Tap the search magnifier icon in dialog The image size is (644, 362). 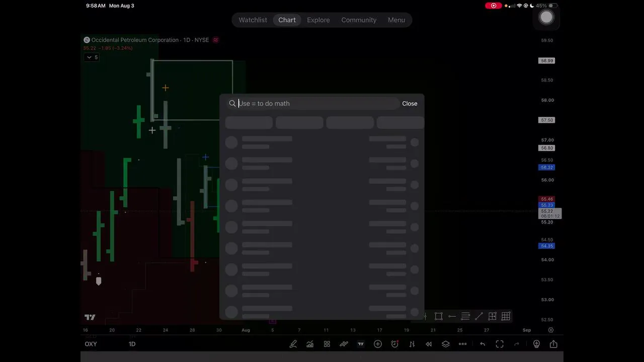coord(232,104)
